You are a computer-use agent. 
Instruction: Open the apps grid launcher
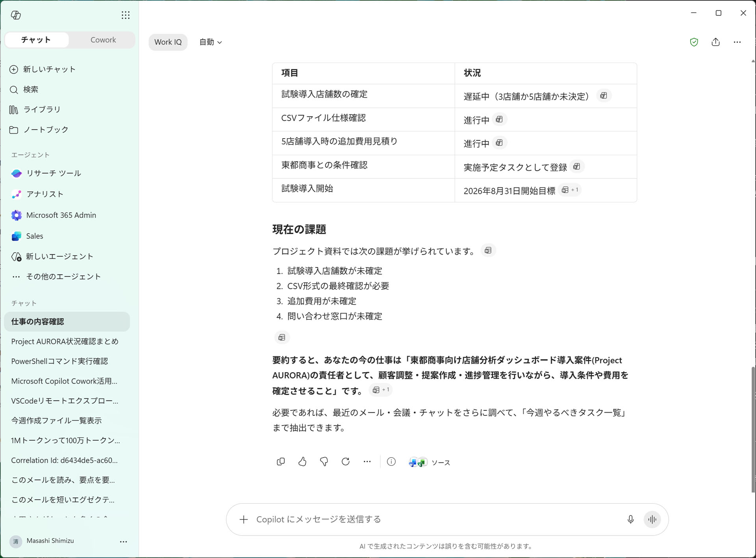(126, 15)
